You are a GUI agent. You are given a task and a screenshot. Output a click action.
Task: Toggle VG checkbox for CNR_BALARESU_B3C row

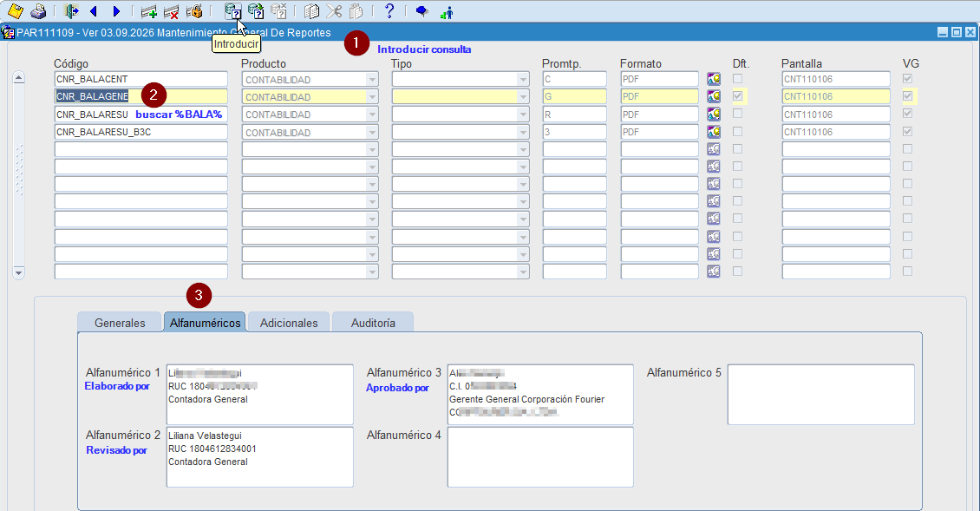(907, 131)
